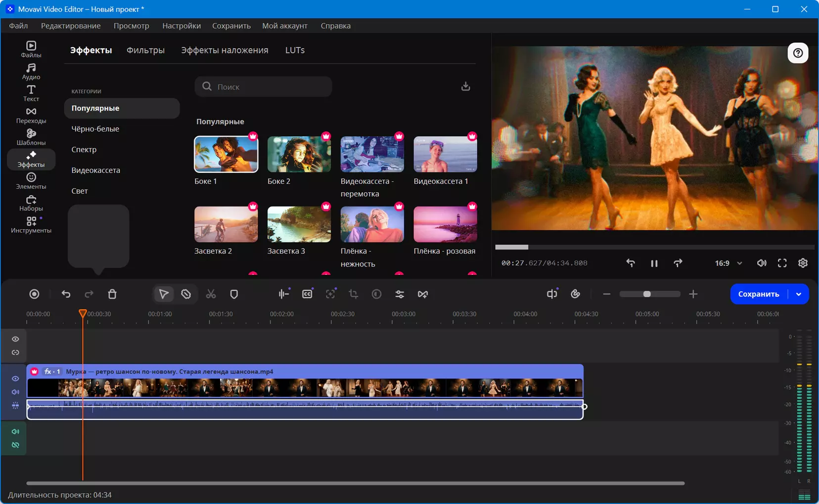
Task: Open the audio properties waveform icon
Action: point(283,294)
